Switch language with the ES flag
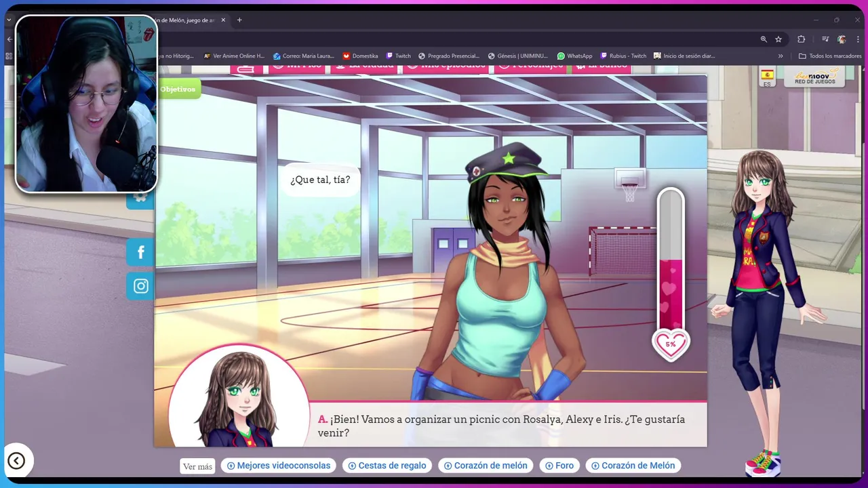The image size is (868, 488). click(767, 77)
